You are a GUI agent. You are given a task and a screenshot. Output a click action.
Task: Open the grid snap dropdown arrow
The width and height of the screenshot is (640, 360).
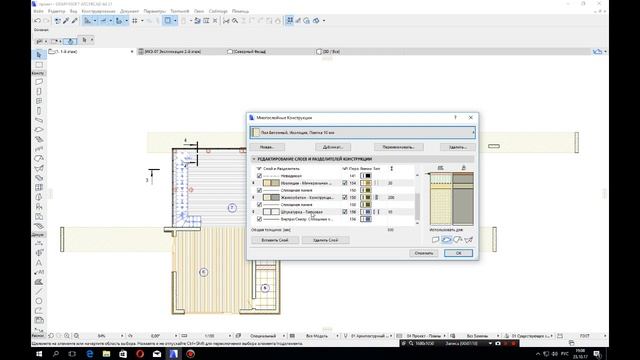[x=142, y=20]
